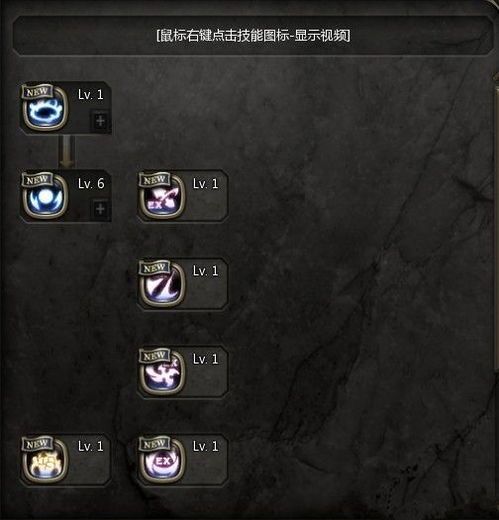Image resolution: width=499 pixels, height=520 pixels.
Task: Choose the purple single-slash skill without EX mark
Action: coord(162,285)
